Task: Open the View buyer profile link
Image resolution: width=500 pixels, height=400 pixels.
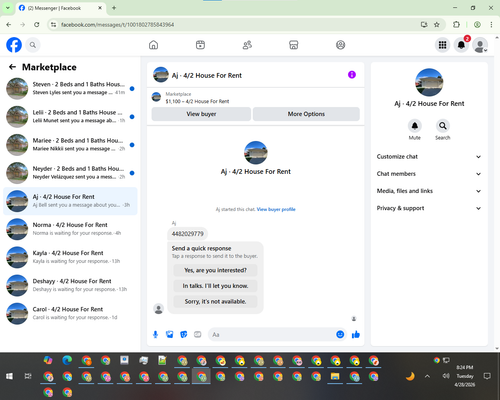Action: (276, 209)
